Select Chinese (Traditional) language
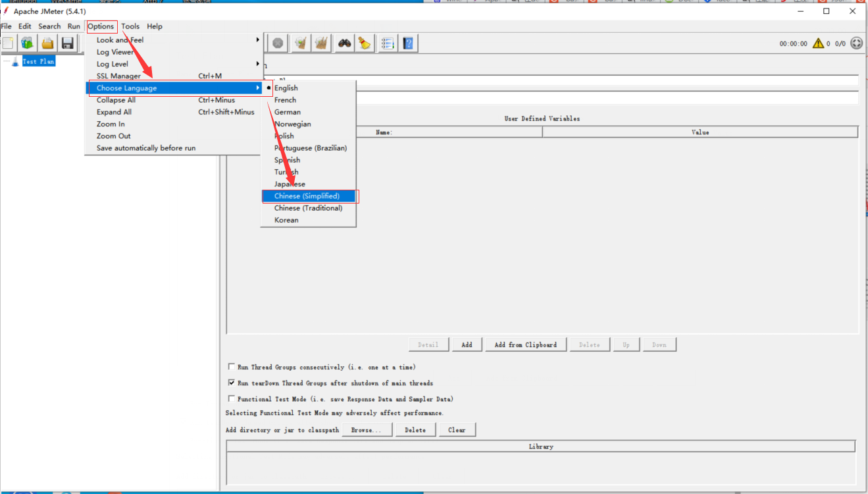Image resolution: width=868 pixels, height=494 pixels. point(308,208)
